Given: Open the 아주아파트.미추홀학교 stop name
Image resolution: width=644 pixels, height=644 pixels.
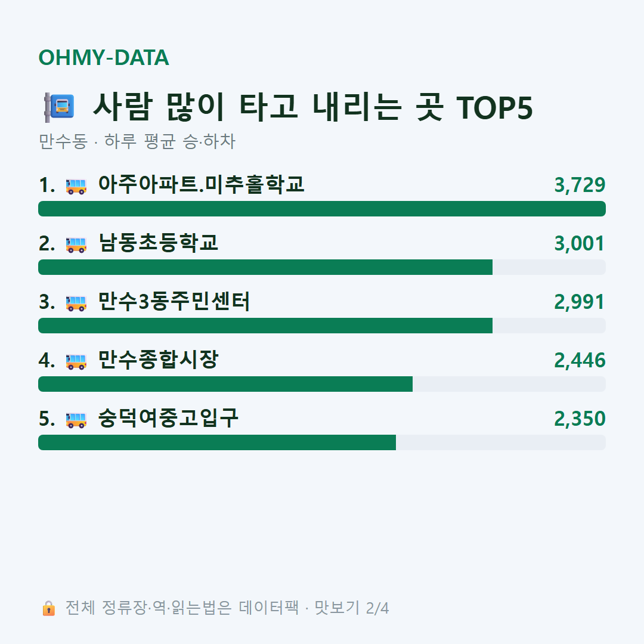Looking at the screenshot, I should coord(202,184).
